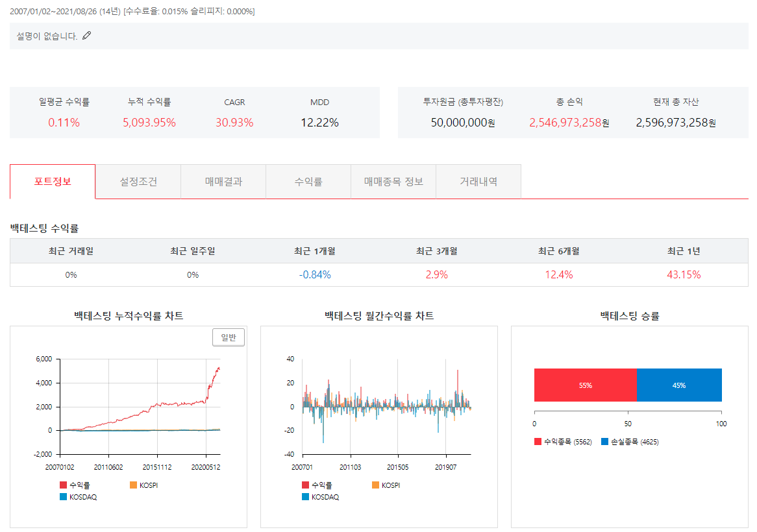Click total profit 2,546,973,258원
757x532 pixels.
coord(569,123)
